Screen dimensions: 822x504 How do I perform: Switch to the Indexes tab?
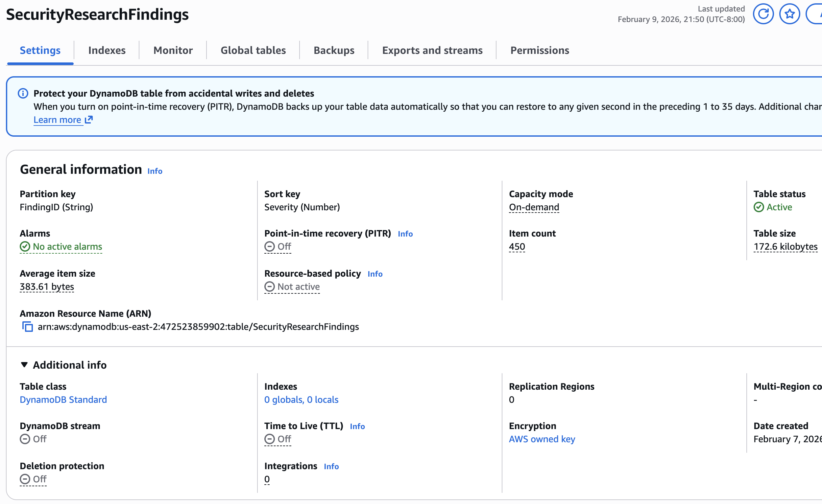pos(107,50)
